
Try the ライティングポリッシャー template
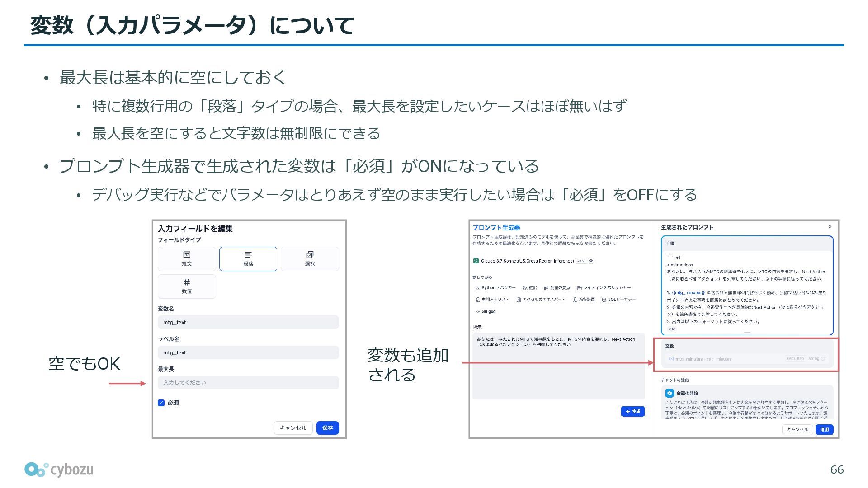coord(604,288)
